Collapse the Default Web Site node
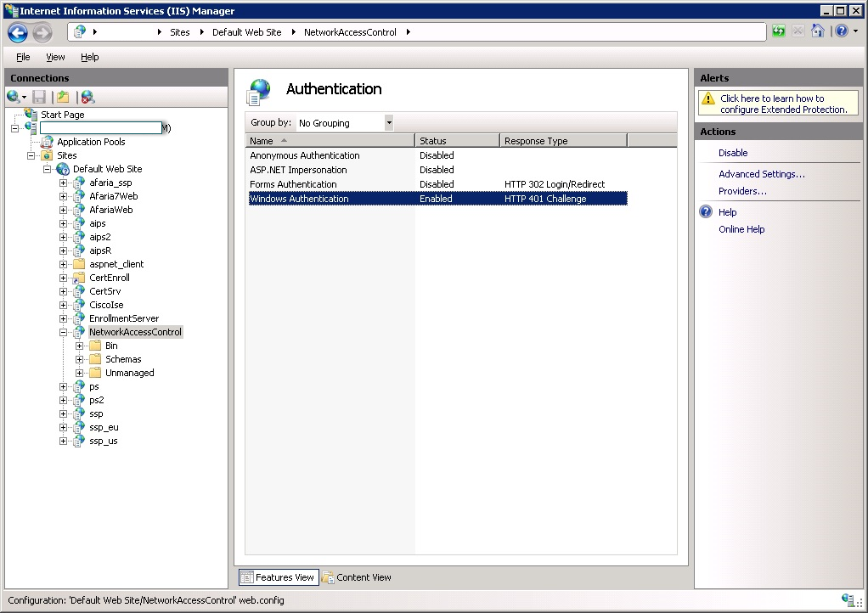The width and height of the screenshot is (868, 613). (47, 169)
